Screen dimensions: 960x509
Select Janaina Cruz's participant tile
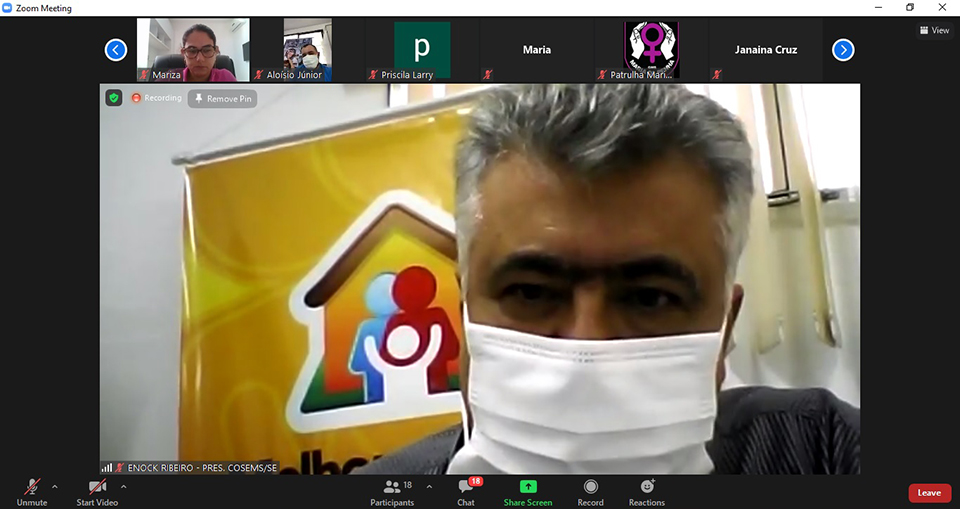[x=765, y=49]
